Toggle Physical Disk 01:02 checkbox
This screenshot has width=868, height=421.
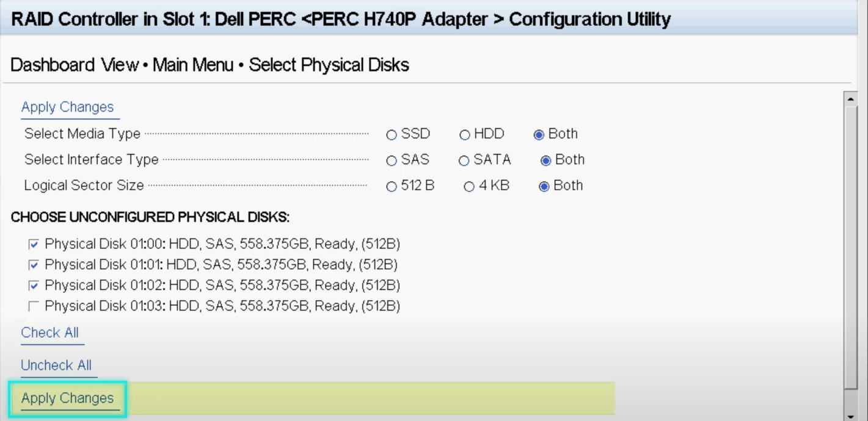click(x=34, y=286)
